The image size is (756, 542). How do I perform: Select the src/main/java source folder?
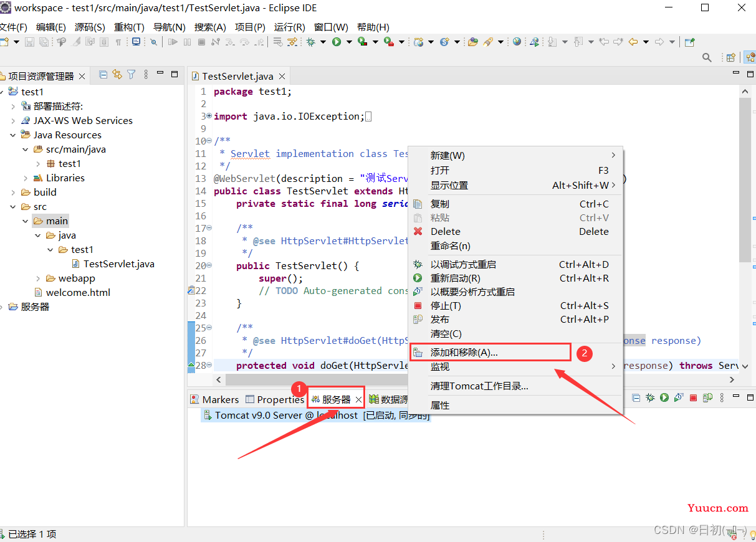(x=70, y=150)
